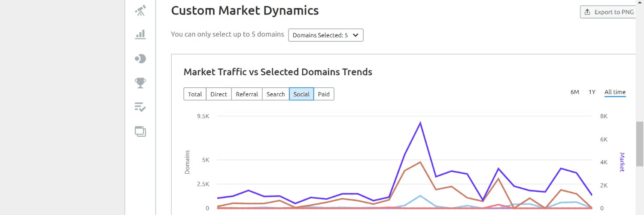Click the purple Market line peak
Image resolution: width=644 pixels, height=215 pixels.
pos(420,123)
